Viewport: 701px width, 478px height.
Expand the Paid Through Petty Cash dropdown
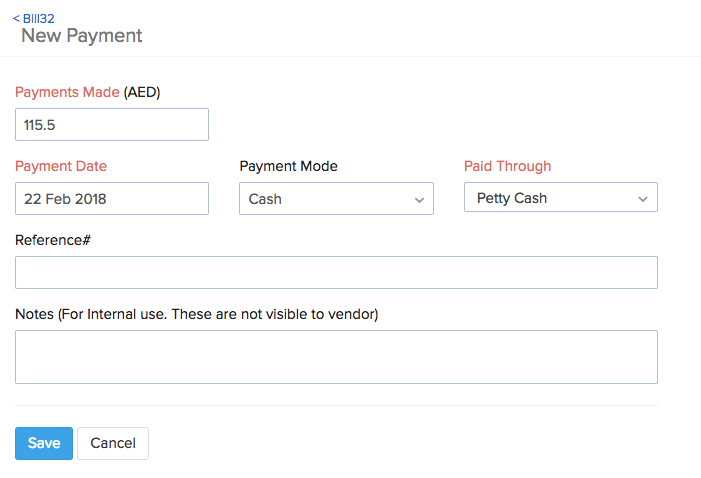[x=550, y=198]
